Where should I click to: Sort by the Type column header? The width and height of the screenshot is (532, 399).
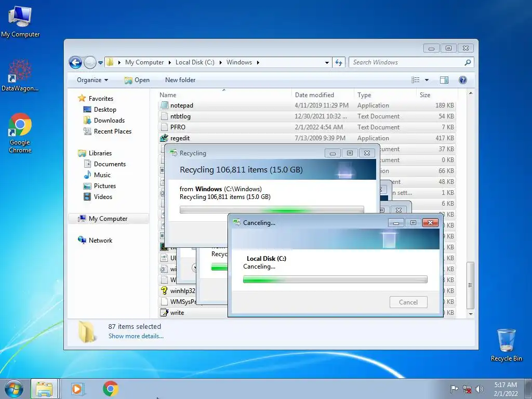tap(385, 95)
